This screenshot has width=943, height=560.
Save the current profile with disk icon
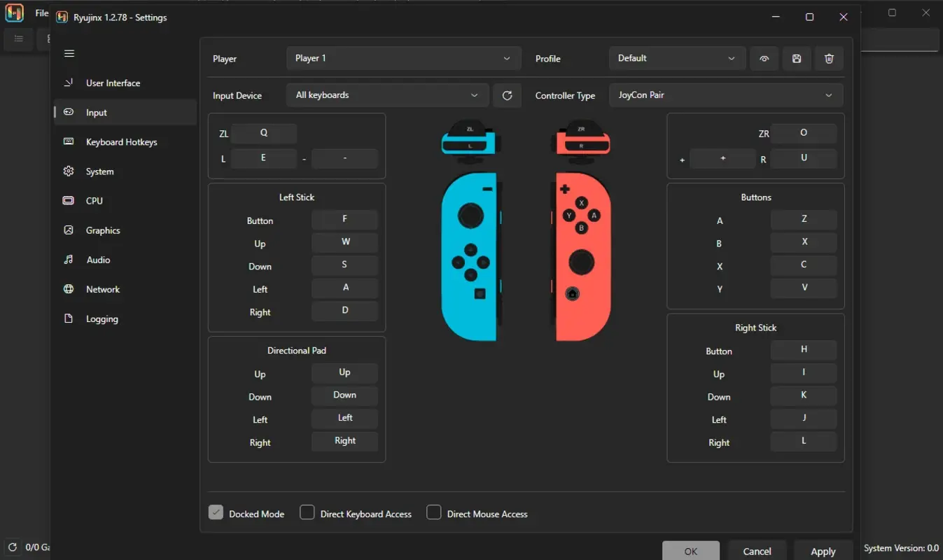point(796,58)
